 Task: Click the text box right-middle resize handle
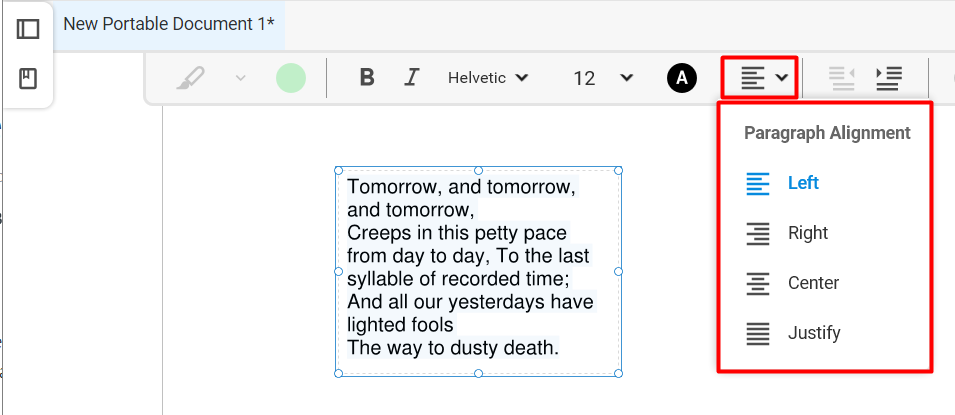click(618, 271)
